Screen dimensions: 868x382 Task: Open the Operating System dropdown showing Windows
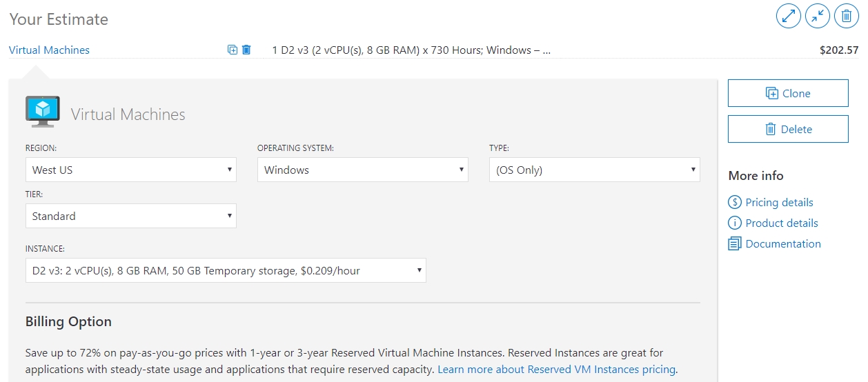point(362,170)
